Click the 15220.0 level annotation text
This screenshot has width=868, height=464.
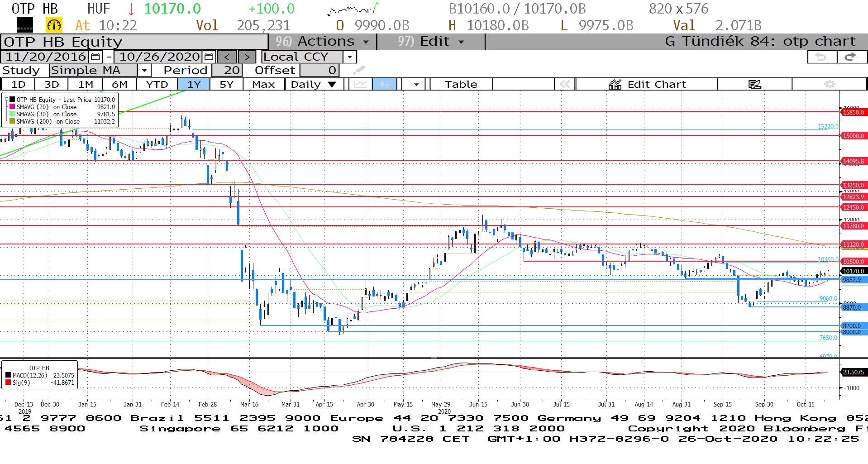[828, 126]
